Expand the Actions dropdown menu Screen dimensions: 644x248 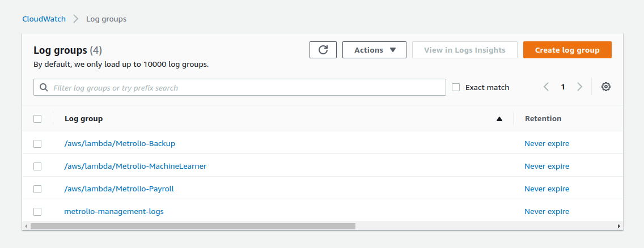click(x=374, y=50)
